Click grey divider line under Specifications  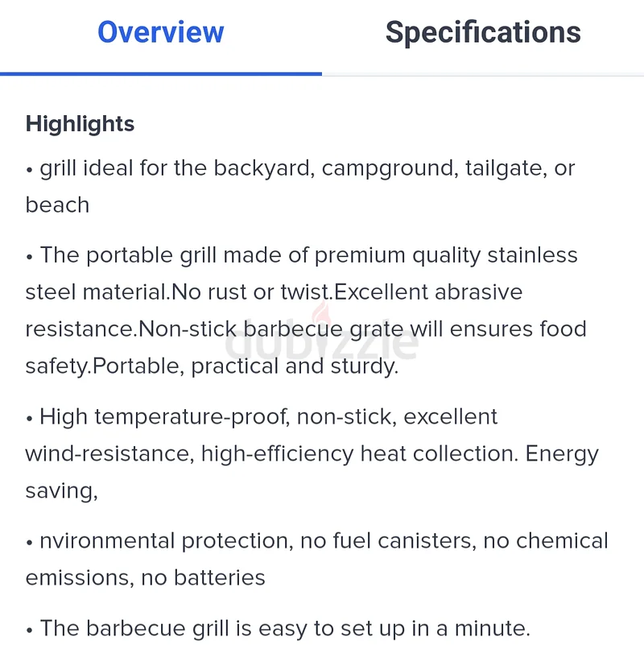point(483,75)
